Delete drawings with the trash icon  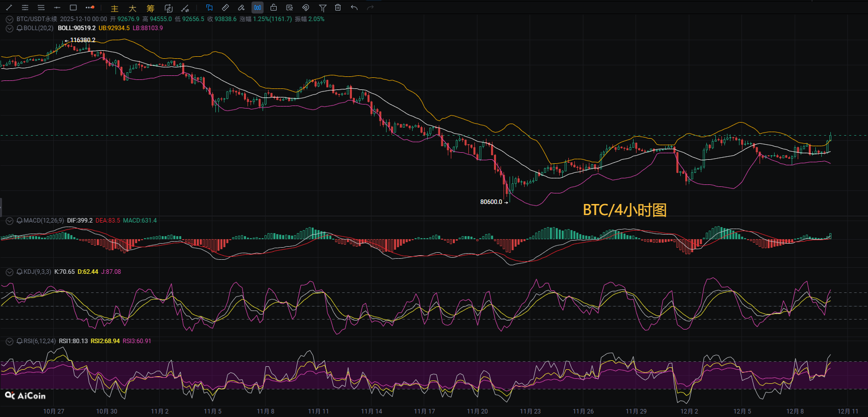click(x=338, y=8)
